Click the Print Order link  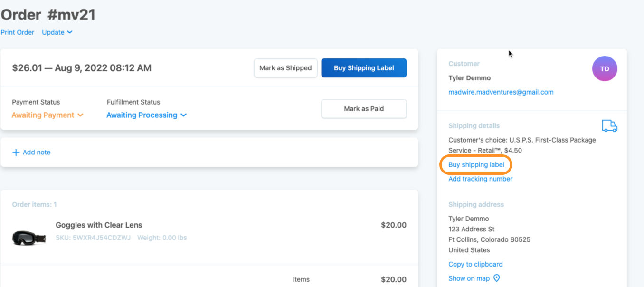pos(18,32)
